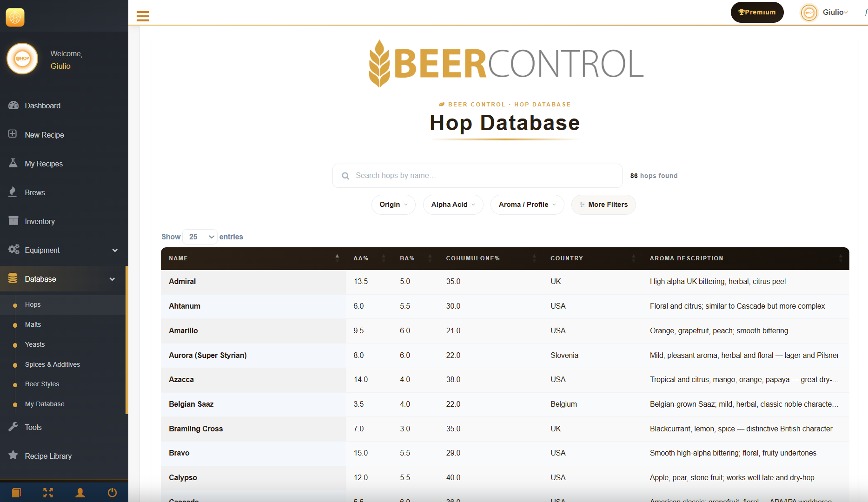This screenshot has height=502, width=868.
Task: Open Spices & Additives submenu item
Action: pyautogui.click(x=53, y=364)
